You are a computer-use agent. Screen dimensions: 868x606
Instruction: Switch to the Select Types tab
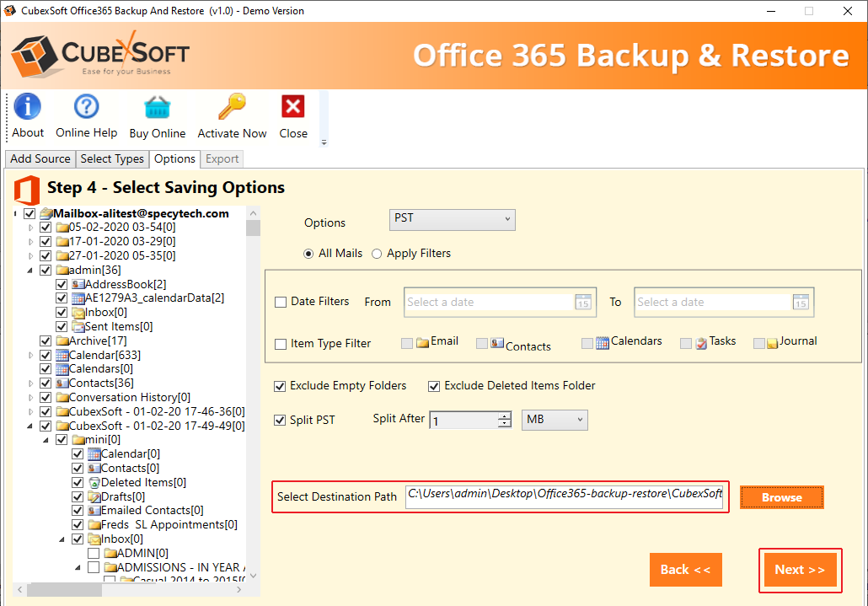112,158
